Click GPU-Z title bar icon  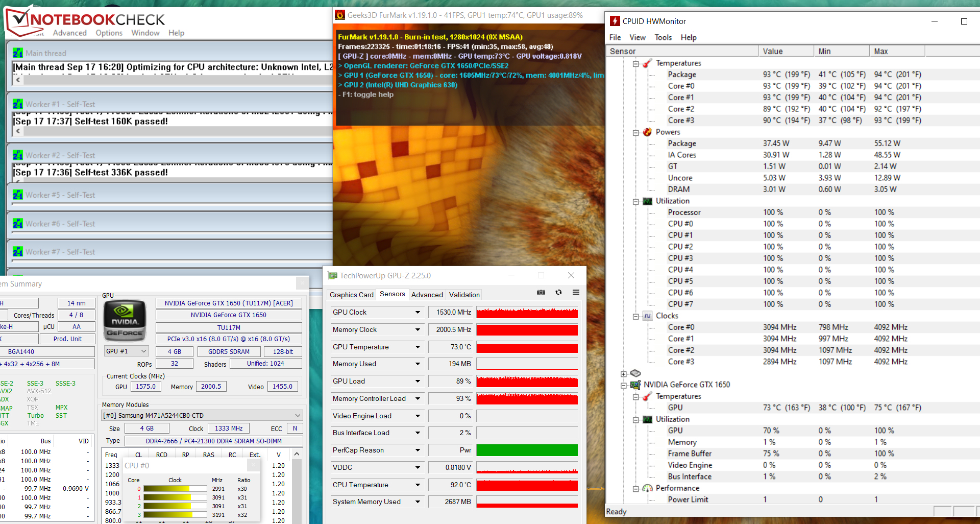(x=333, y=276)
